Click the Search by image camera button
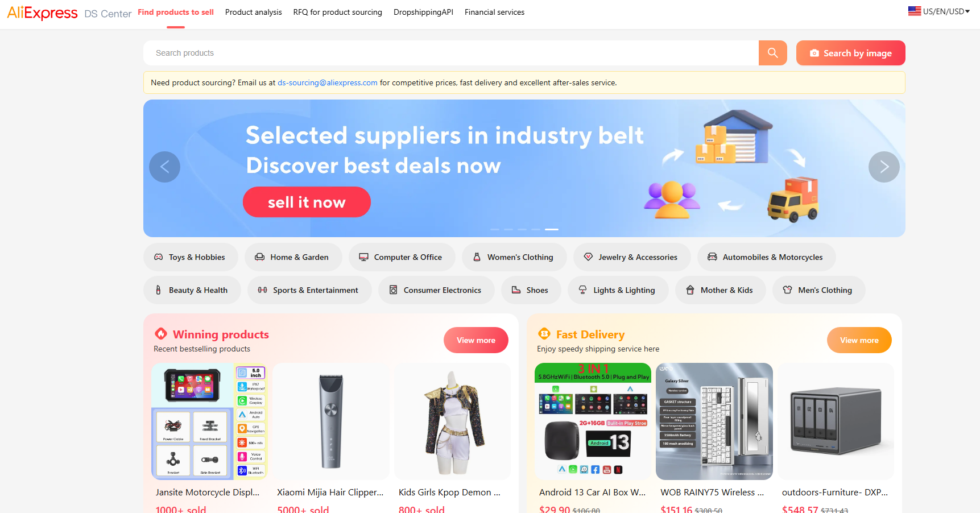Image resolution: width=980 pixels, height=513 pixels. click(850, 53)
